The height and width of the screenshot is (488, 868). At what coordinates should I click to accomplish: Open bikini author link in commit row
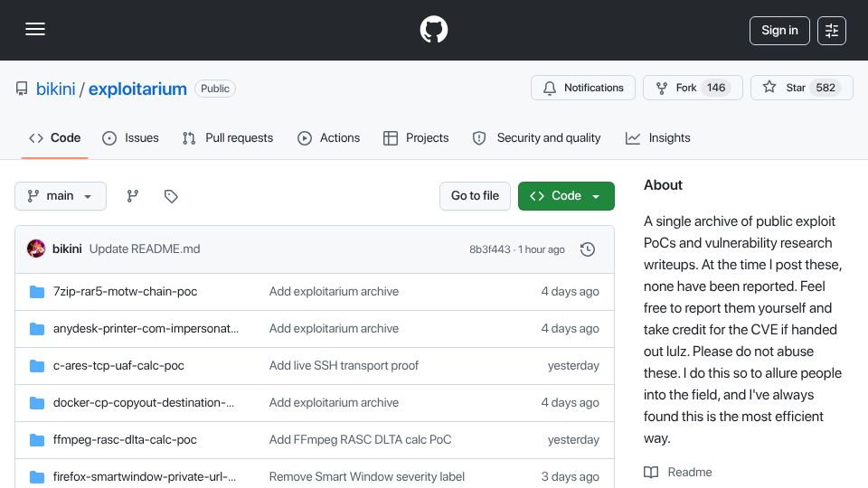point(67,249)
